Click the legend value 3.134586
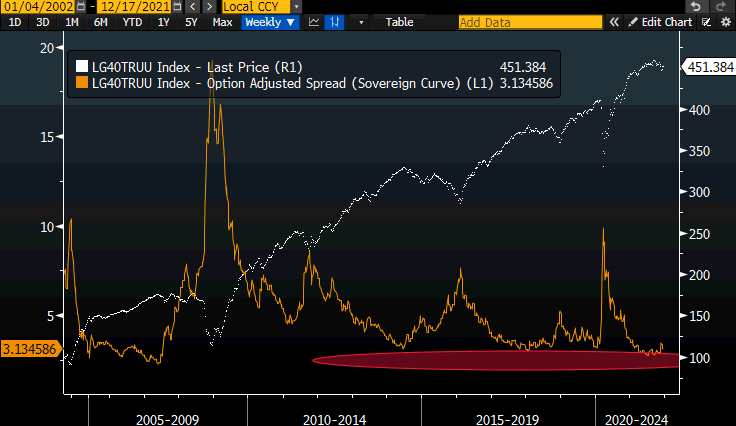This screenshot has width=736, height=426. pos(526,83)
